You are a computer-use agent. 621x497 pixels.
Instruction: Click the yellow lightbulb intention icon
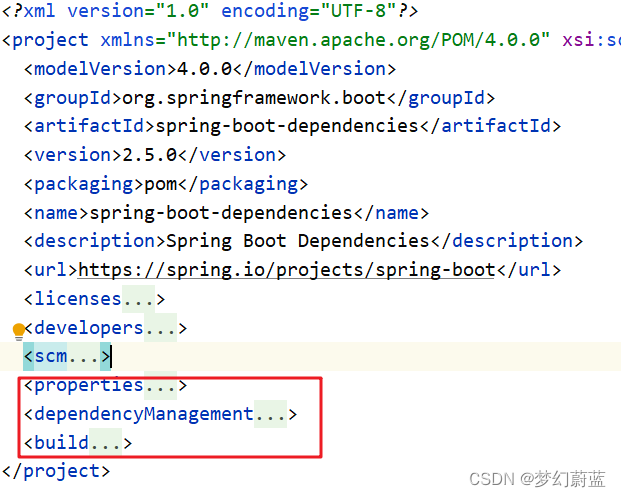click(19, 331)
